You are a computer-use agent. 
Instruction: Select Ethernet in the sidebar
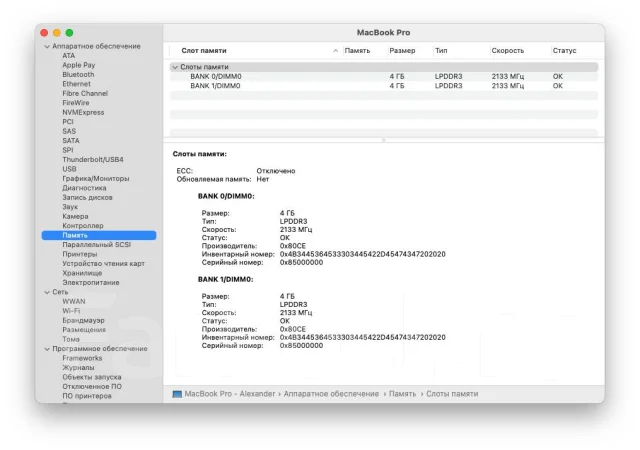coord(76,84)
